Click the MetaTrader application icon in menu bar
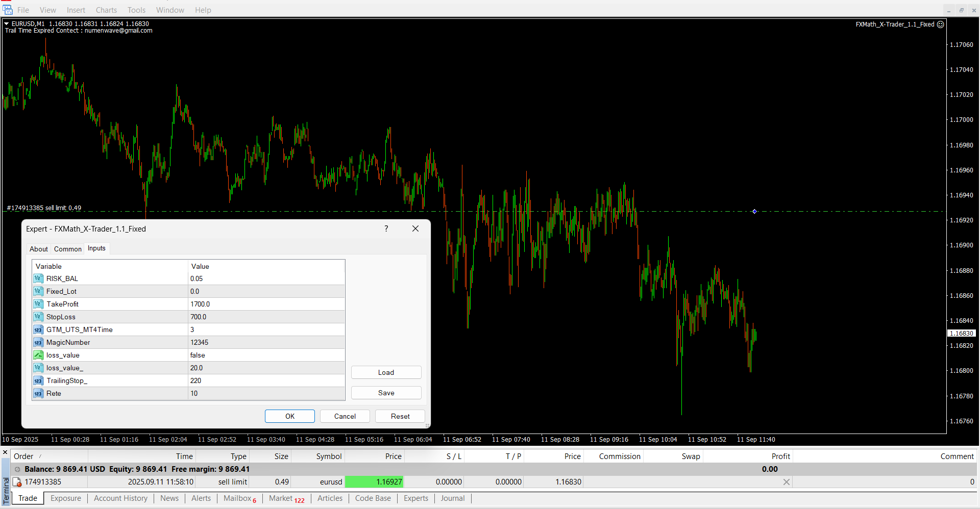Viewport: 980px width, 509px height. (7, 10)
